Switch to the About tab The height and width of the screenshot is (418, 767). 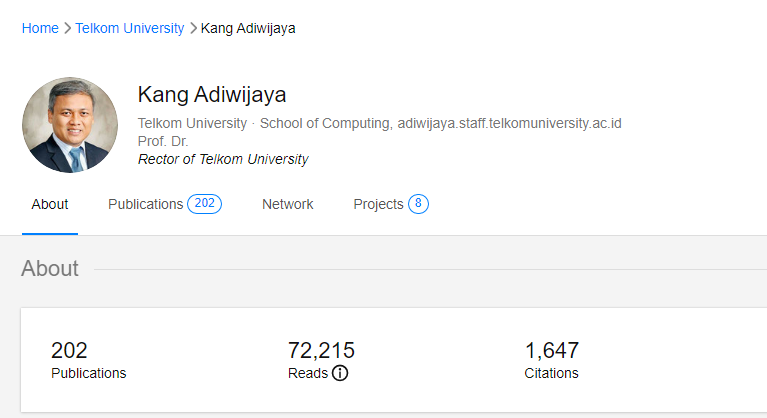(50, 204)
